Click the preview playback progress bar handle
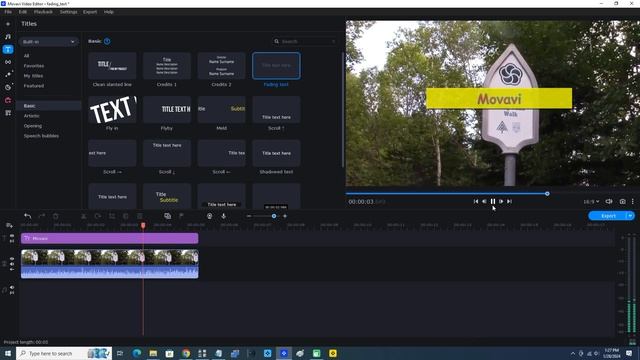The image size is (640, 360). [x=547, y=193]
